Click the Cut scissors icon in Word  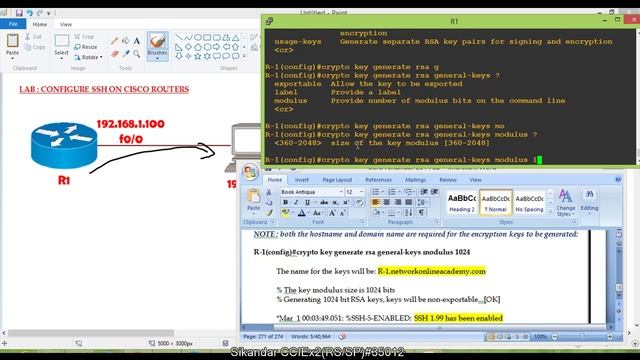(x=269, y=192)
